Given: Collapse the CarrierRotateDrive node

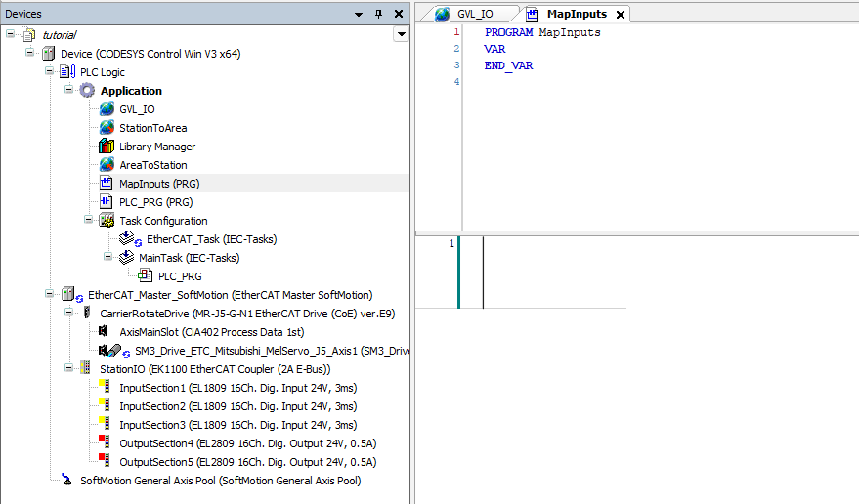Looking at the screenshot, I should point(68,313).
